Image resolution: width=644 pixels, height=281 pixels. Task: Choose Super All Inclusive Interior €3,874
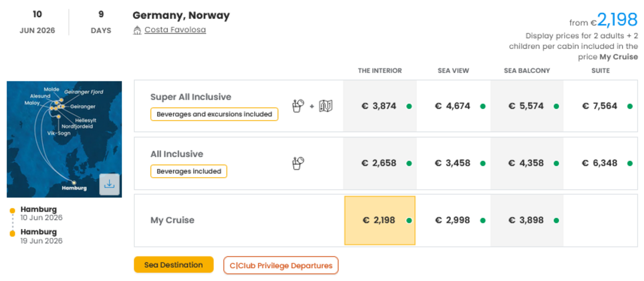click(x=379, y=106)
